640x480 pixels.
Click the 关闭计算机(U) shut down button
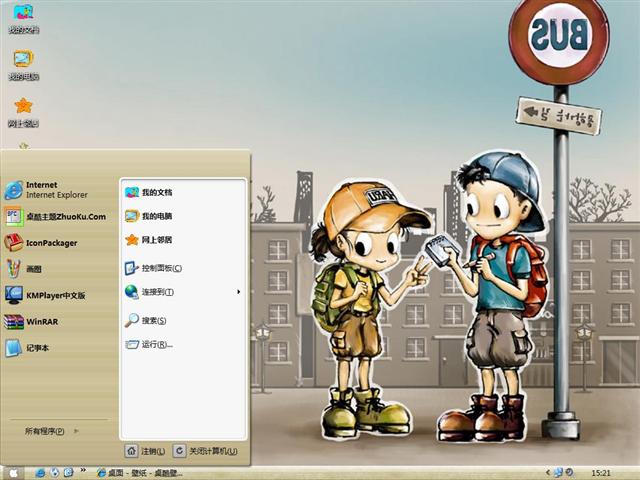(x=205, y=451)
